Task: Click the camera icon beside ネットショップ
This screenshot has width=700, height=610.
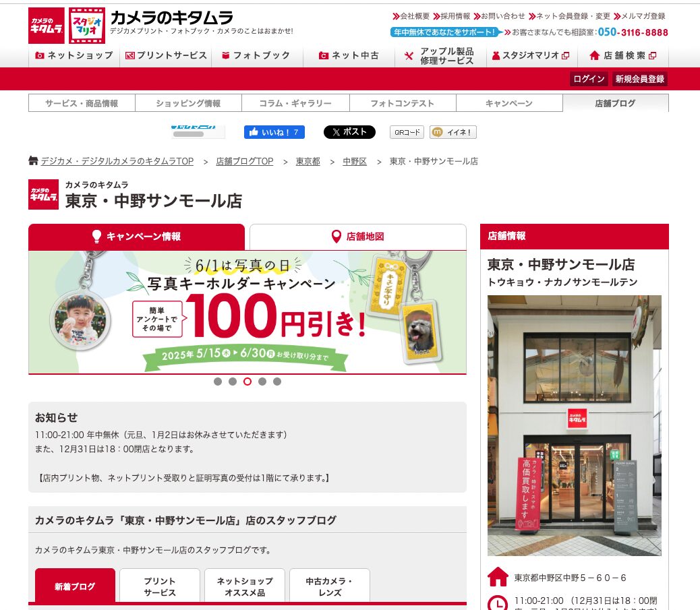Action: point(40,55)
